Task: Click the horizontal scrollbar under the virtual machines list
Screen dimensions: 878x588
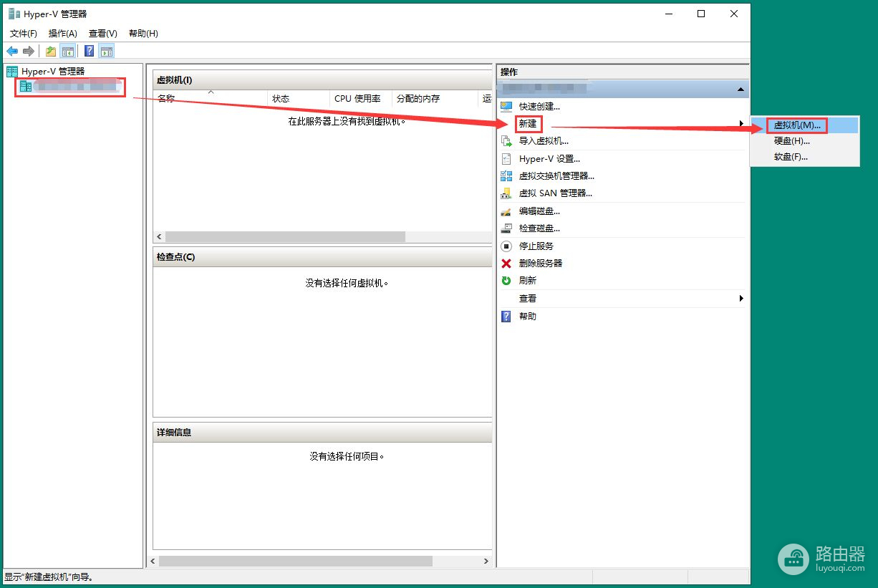Action: 285,236
